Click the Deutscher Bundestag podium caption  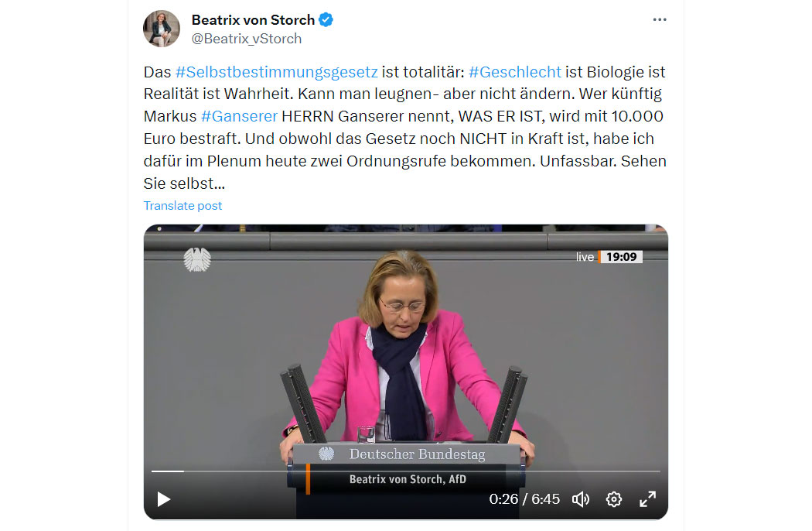(x=417, y=454)
